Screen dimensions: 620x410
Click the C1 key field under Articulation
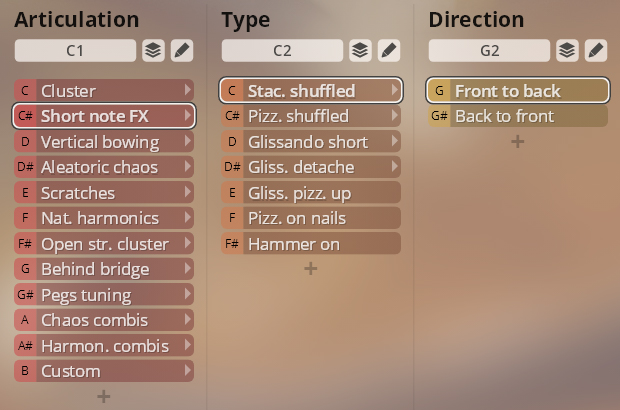[x=75, y=51]
